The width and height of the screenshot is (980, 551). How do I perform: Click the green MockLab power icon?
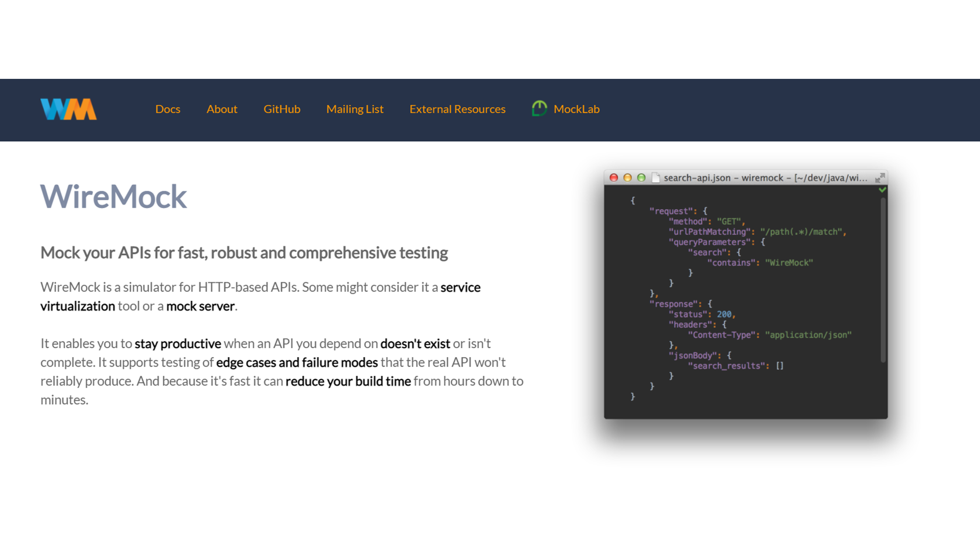tap(539, 108)
